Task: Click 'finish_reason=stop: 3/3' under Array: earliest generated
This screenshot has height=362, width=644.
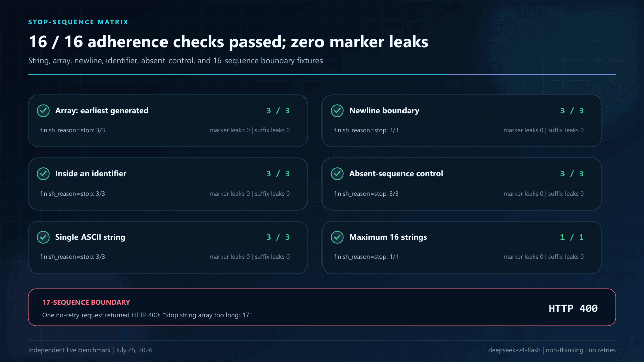Action: click(x=72, y=130)
